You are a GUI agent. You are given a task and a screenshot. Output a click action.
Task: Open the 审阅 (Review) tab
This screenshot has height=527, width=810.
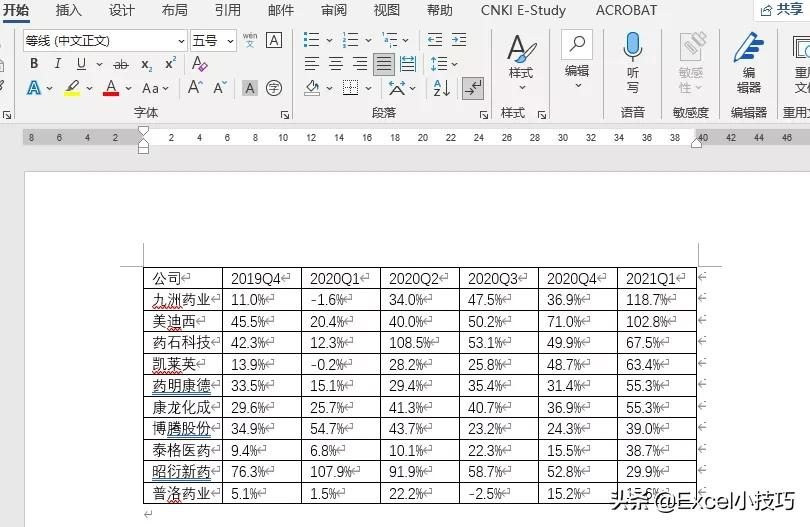click(x=334, y=11)
